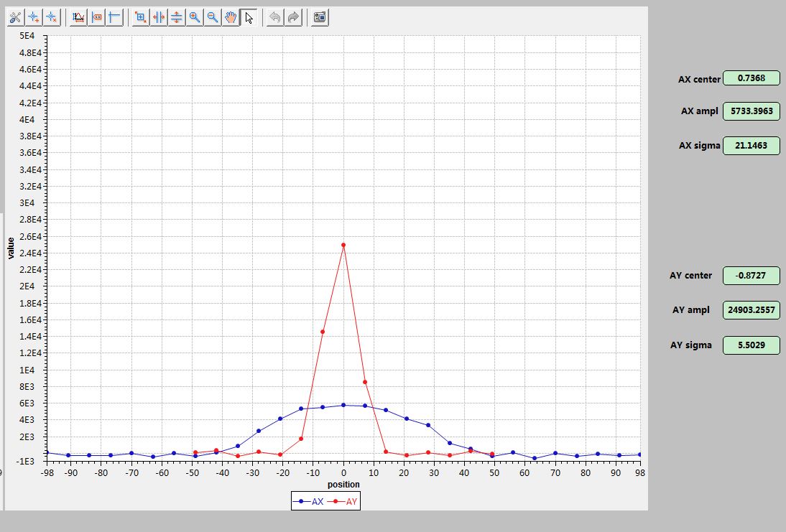
Task: Click the AY peak data point
Action: pyautogui.click(x=343, y=245)
